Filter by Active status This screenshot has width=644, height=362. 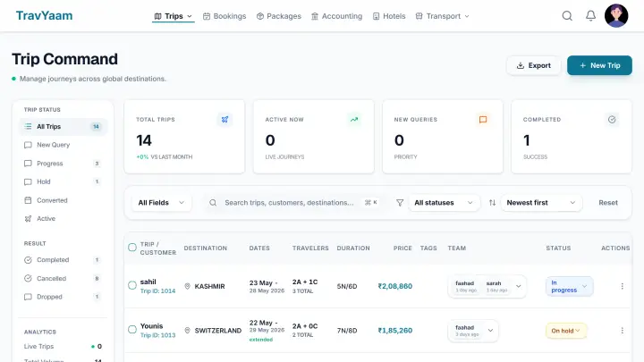click(63, 219)
